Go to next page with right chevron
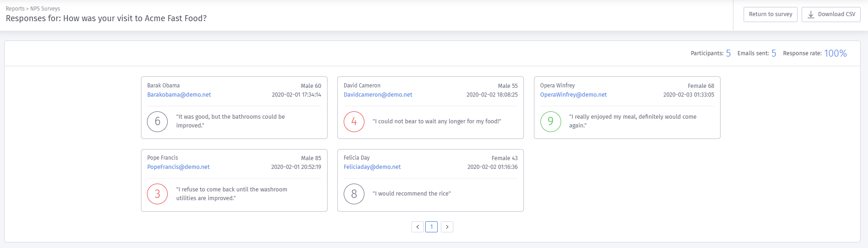Image resolution: width=868 pixels, height=248 pixels. [x=447, y=227]
